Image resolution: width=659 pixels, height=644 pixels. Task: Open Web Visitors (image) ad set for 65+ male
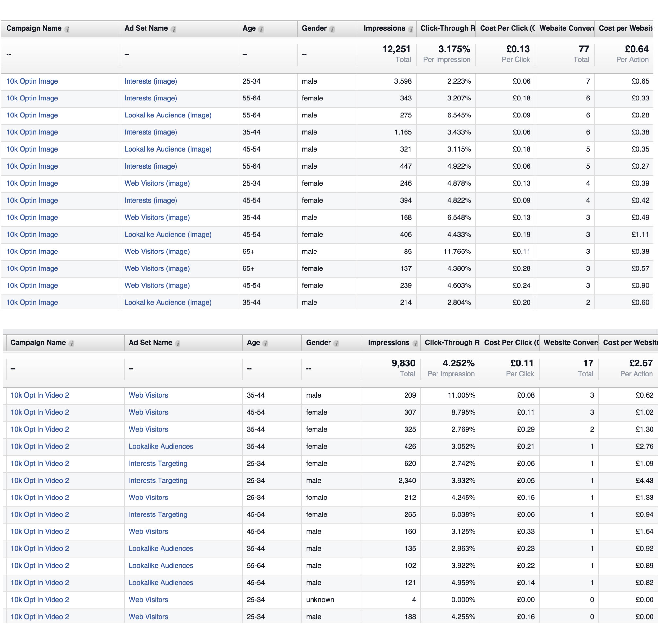[x=157, y=251]
